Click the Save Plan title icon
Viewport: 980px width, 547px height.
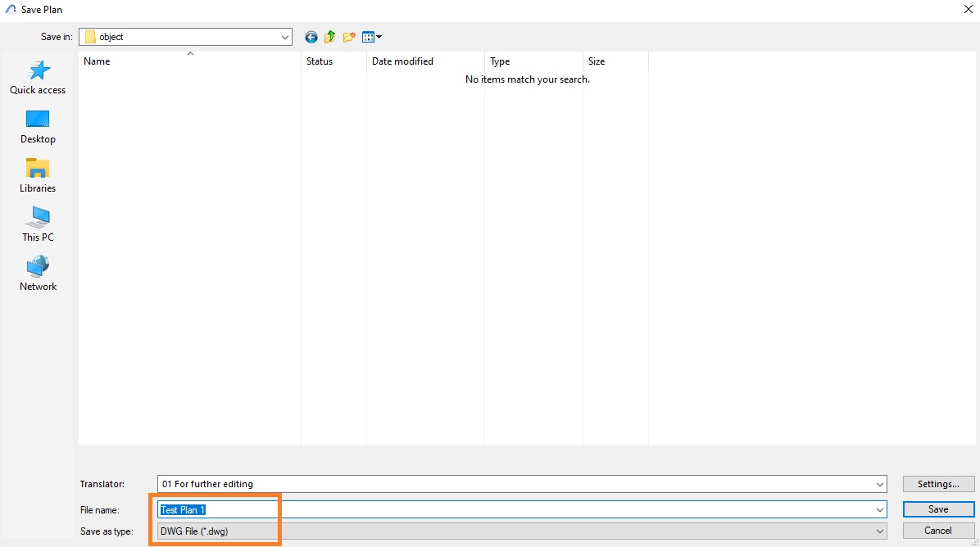(x=11, y=9)
